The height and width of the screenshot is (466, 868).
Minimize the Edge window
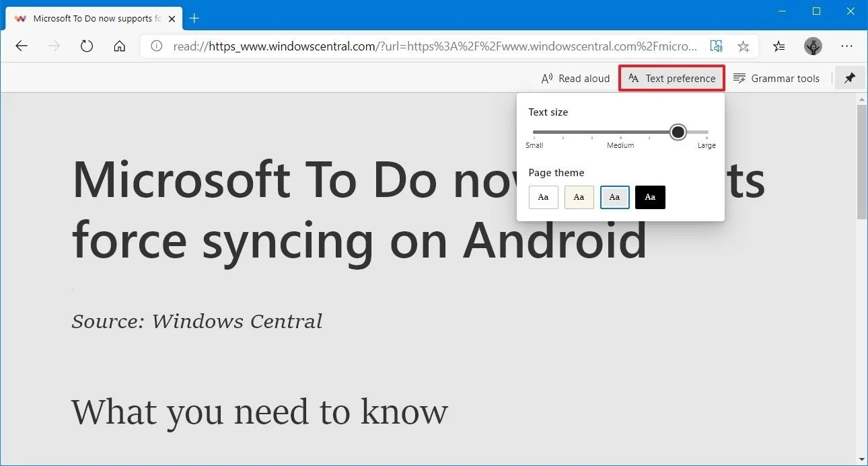[x=783, y=11]
